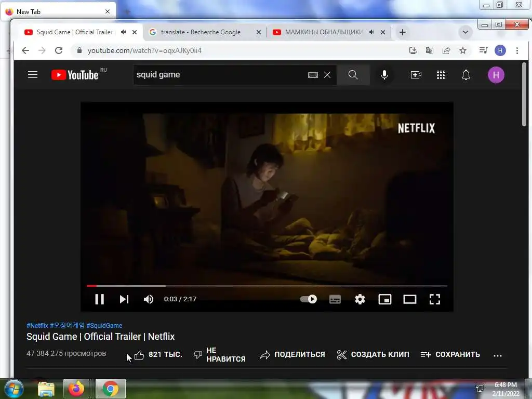Start voice search with microphone
532x399 pixels.
pos(384,75)
